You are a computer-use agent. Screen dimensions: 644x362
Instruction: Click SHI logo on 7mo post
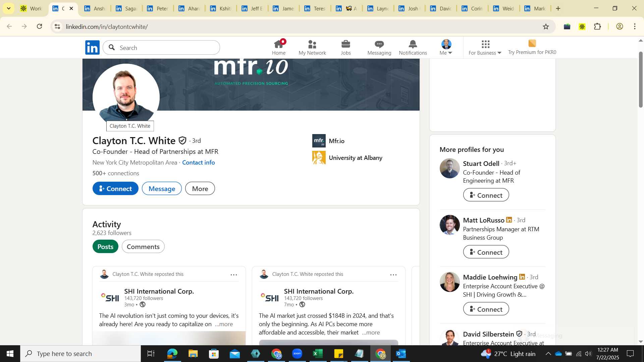click(270, 297)
